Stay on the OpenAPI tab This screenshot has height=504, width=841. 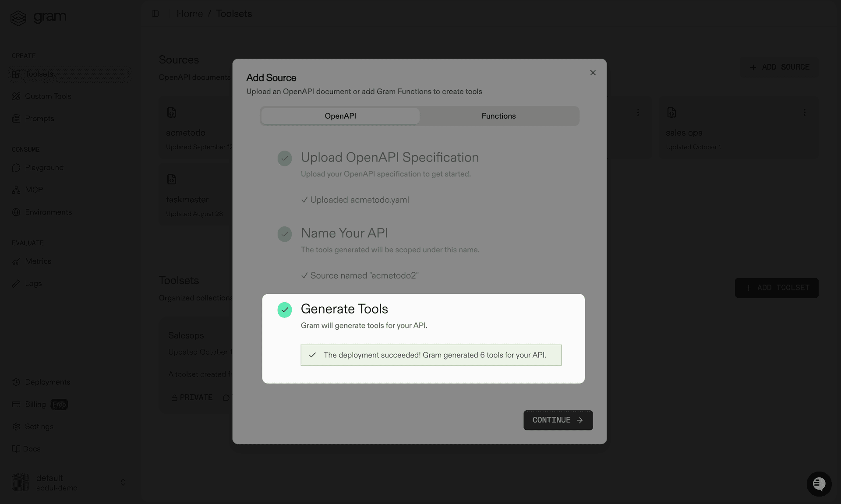click(x=340, y=116)
